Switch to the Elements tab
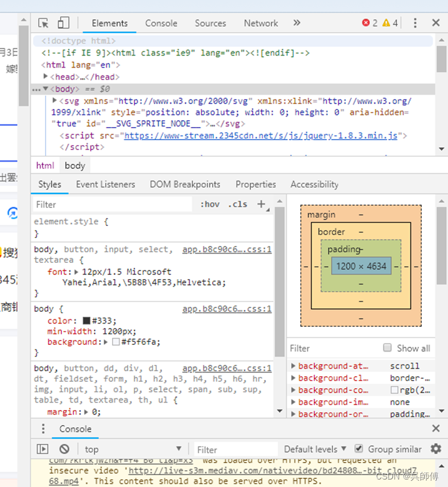Screen dimensions: 448x487 109,23
